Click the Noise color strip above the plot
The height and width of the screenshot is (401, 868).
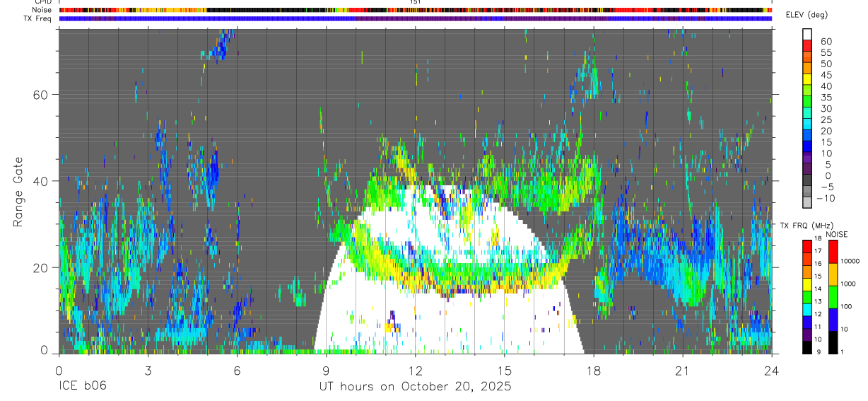tap(415, 10)
